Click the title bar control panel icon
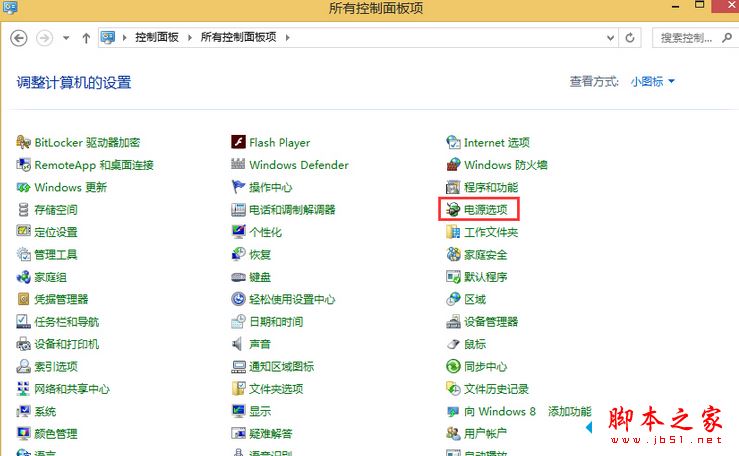 [x=10, y=7]
